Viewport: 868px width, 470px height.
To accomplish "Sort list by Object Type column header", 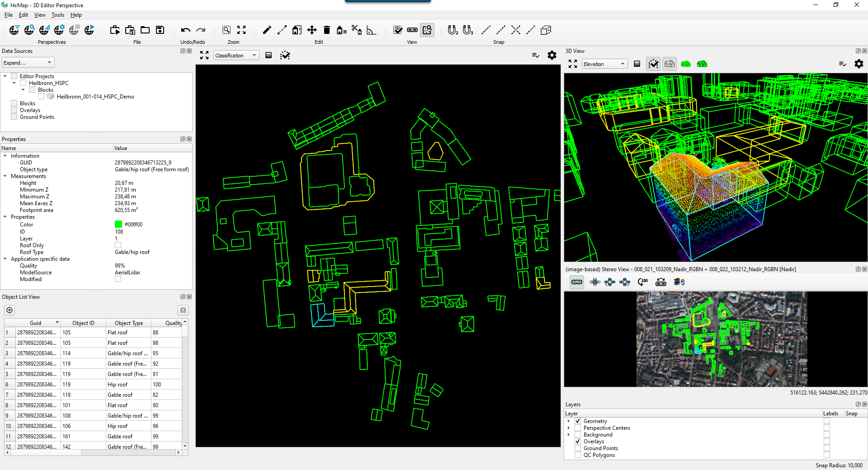I will click(128, 323).
